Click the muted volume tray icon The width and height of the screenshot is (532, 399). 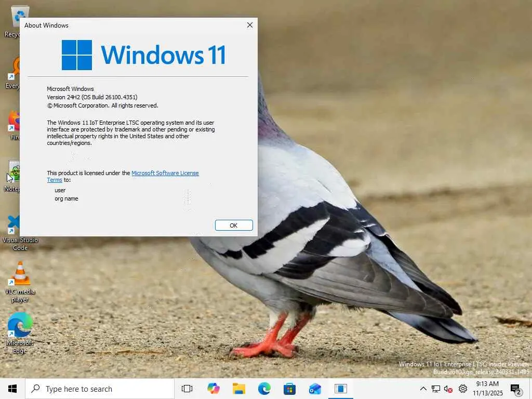(x=448, y=389)
